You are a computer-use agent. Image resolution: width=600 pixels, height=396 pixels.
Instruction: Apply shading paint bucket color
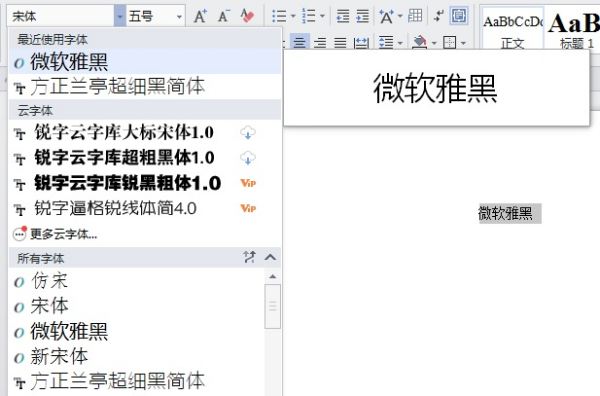tap(420, 42)
